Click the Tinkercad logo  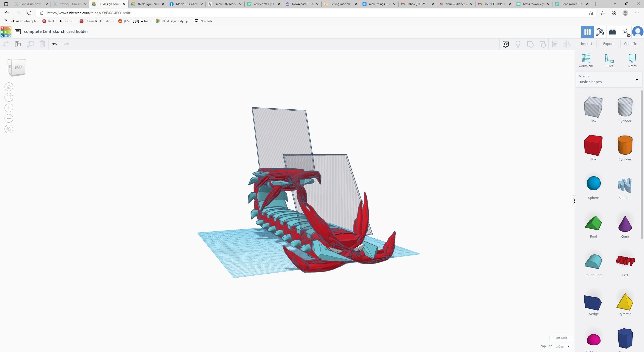pos(6,32)
